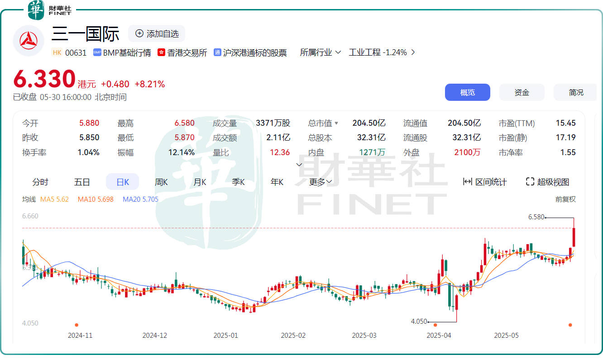603x364 pixels.
Task: Open the 前复权 adjustment selector
Action: pyautogui.click(x=565, y=199)
